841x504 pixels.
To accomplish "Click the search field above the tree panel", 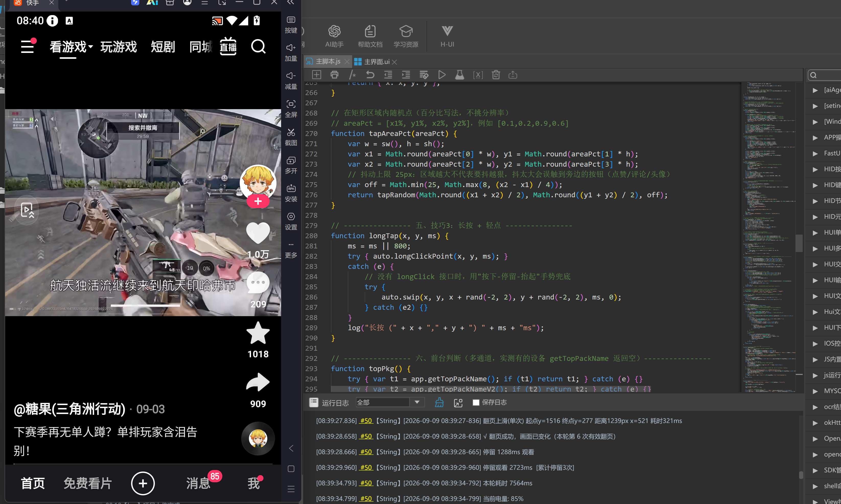I will coord(825,75).
